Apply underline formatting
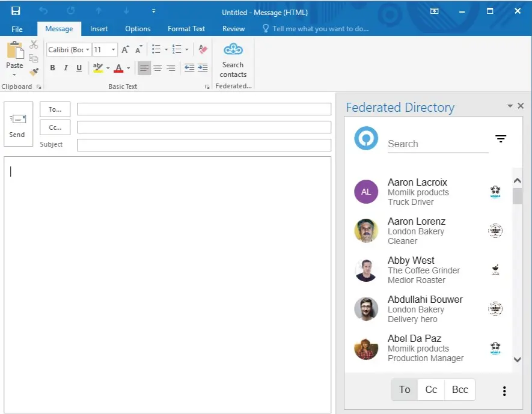Image resolution: width=532 pixels, height=414 pixels. (x=79, y=68)
